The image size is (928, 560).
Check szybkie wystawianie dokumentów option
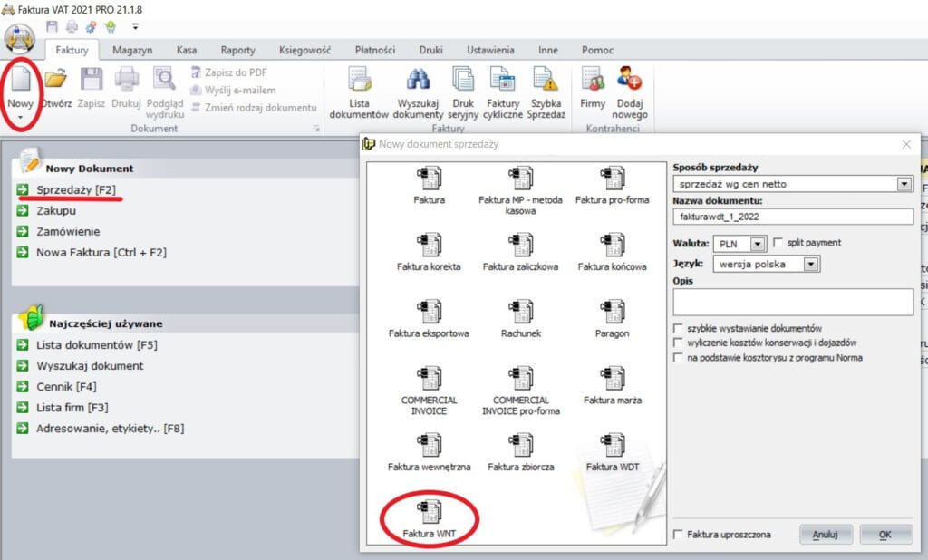(678, 328)
